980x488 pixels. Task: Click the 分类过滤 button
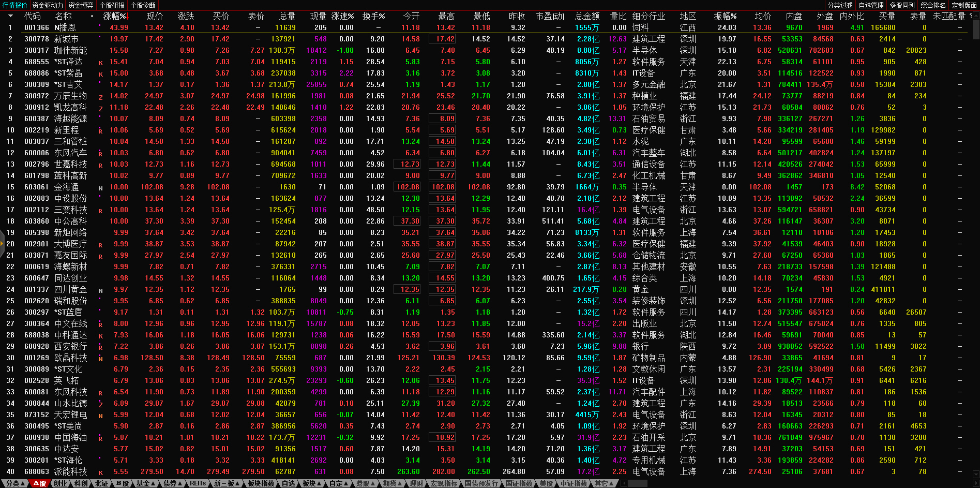tap(840, 5)
